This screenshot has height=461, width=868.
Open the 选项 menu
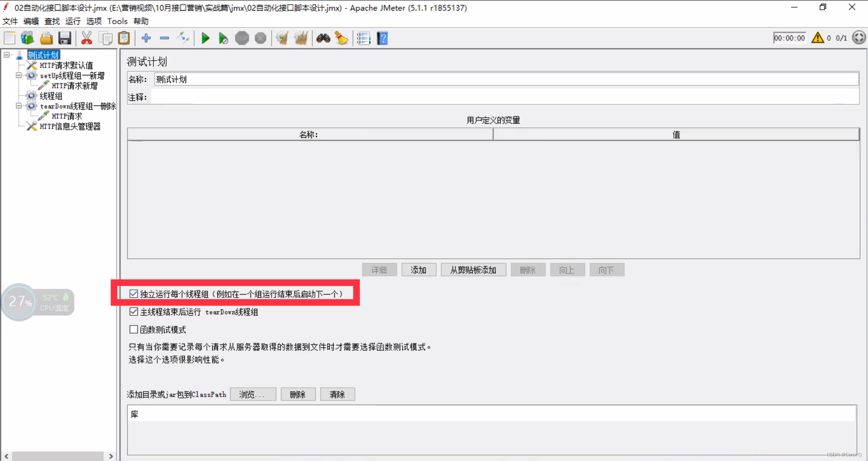(94, 21)
